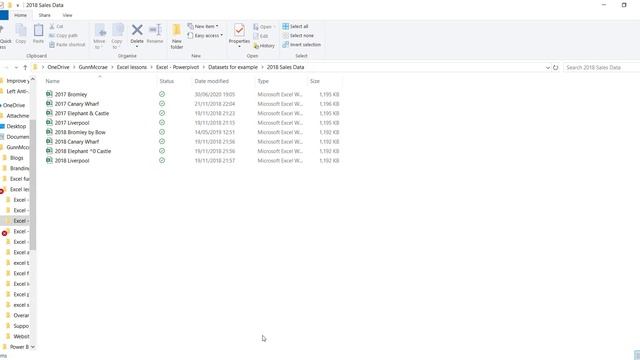Open Blogs folder in navigation pane
Image resolution: width=640 pixels, height=360 pixels.
(x=16, y=158)
